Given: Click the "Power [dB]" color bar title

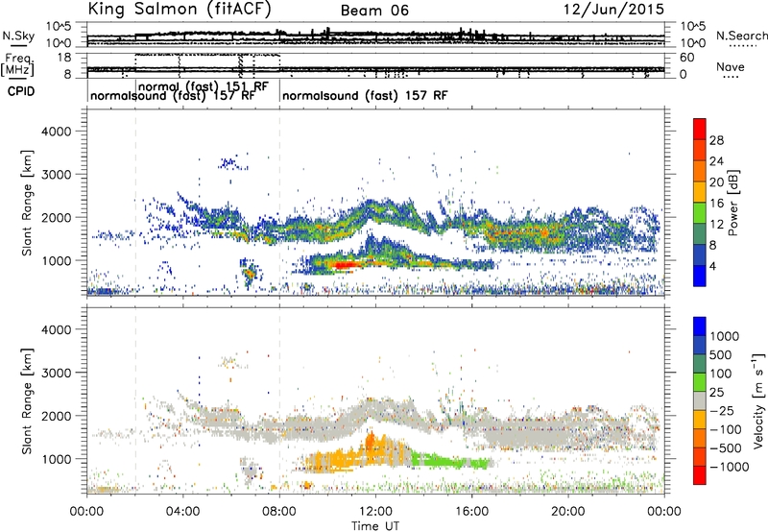Looking at the screenshot, I should coord(732,203).
